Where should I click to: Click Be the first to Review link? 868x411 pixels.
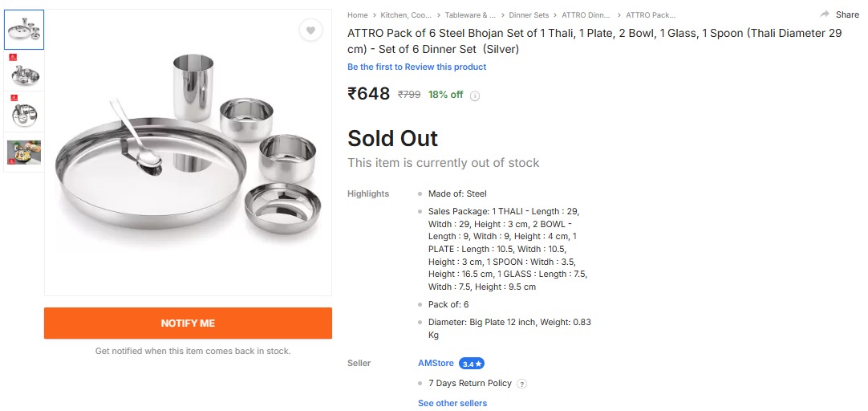[x=416, y=67]
